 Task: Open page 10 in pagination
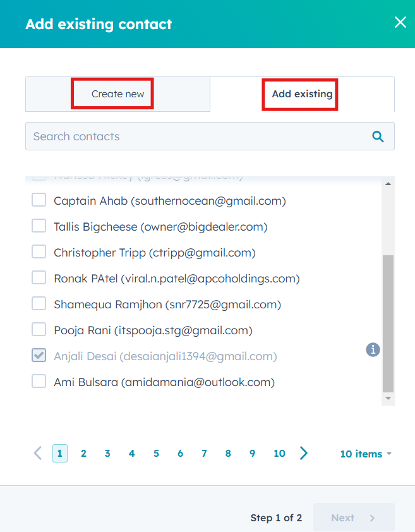(x=279, y=453)
